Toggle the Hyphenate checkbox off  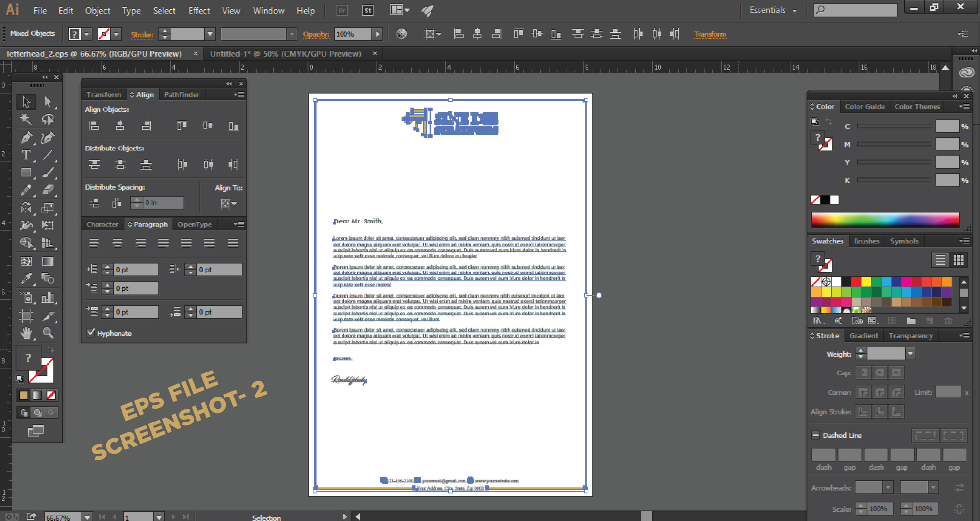(91, 333)
